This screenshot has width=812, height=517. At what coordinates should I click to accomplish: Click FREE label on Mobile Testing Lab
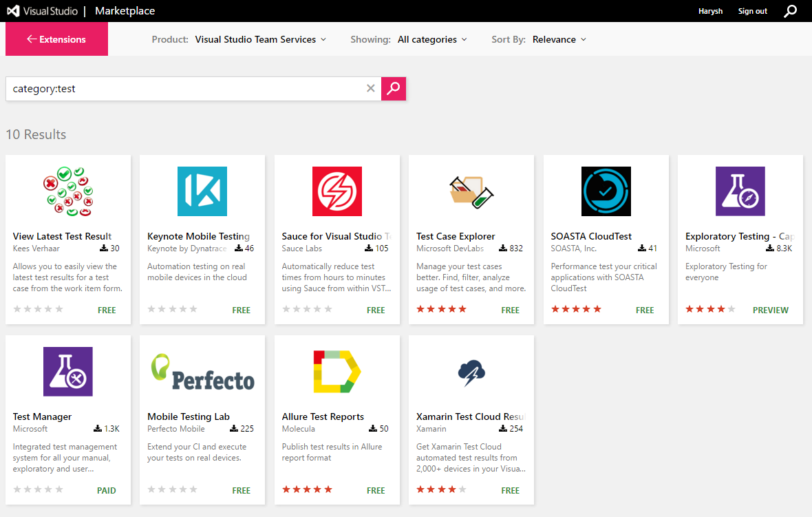click(242, 490)
